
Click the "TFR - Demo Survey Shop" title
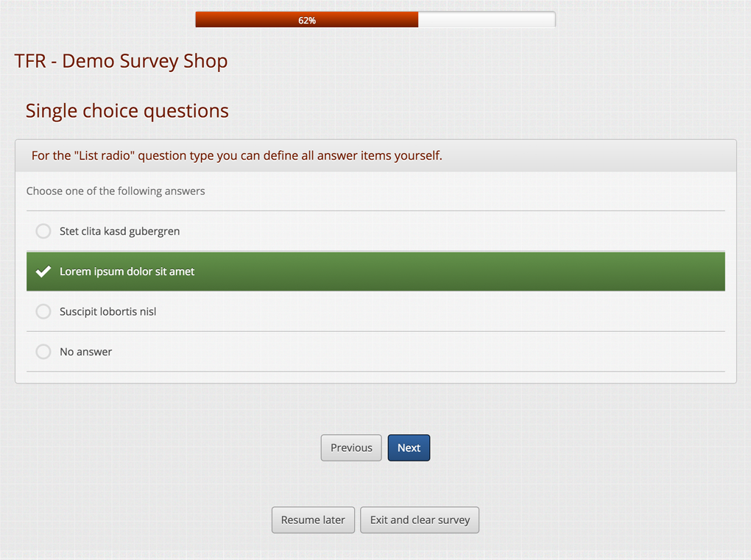tap(121, 61)
